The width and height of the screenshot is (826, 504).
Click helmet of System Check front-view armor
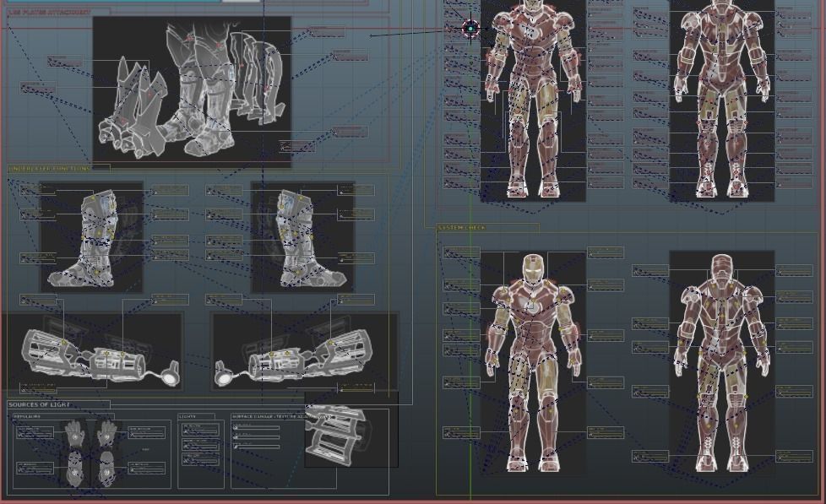click(533, 268)
